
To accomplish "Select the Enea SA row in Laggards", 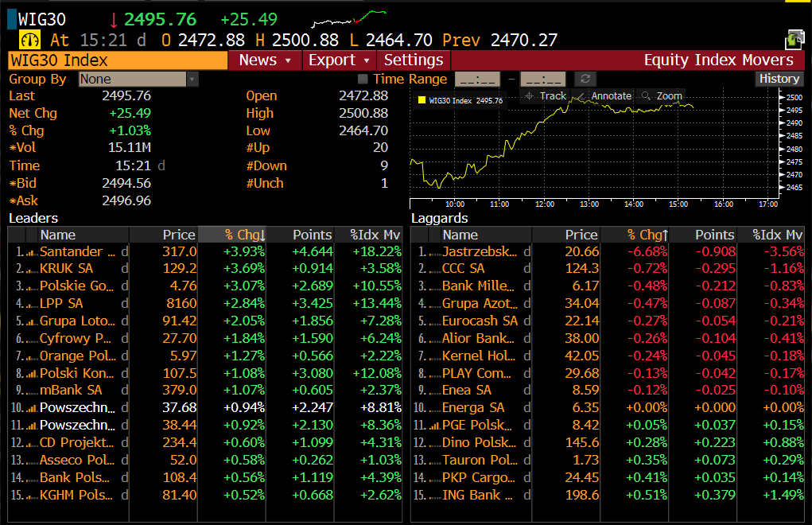I will tap(608, 391).
